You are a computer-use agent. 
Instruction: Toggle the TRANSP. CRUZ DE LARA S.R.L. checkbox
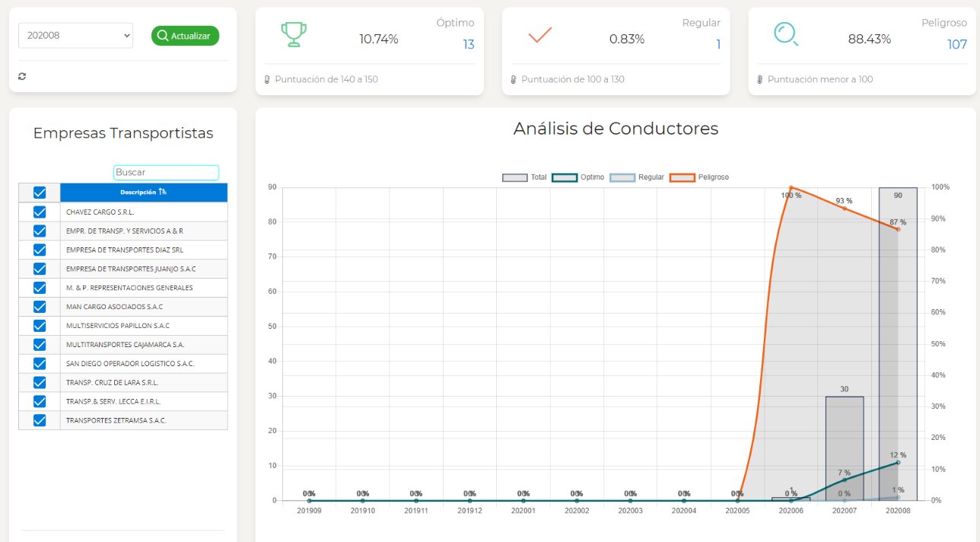pyautogui.click(x=40, y=382)
